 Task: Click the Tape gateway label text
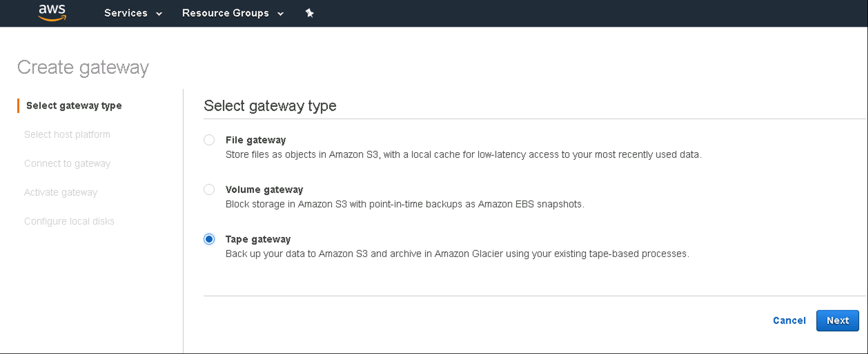(x=258, y=239)
